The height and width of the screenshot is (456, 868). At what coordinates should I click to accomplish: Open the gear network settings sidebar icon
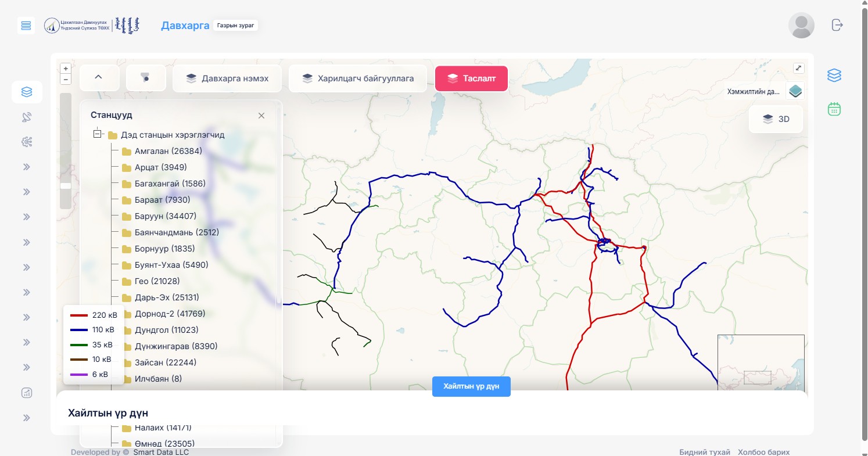point(27,142)
